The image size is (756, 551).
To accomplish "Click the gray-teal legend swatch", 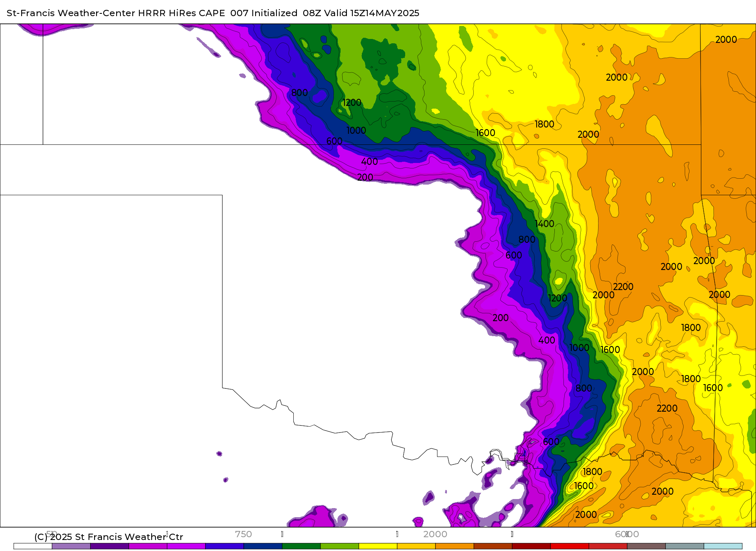I will point(684,546).
